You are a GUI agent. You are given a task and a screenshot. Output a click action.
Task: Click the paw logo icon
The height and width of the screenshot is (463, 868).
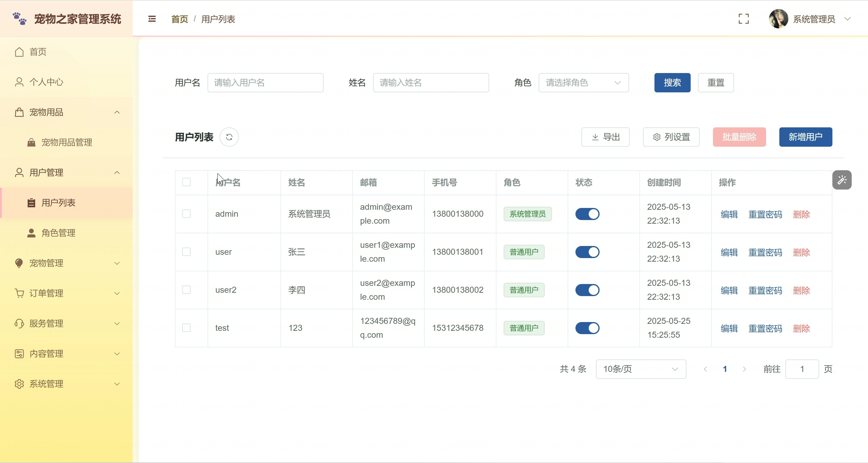(x=20, y=19)
